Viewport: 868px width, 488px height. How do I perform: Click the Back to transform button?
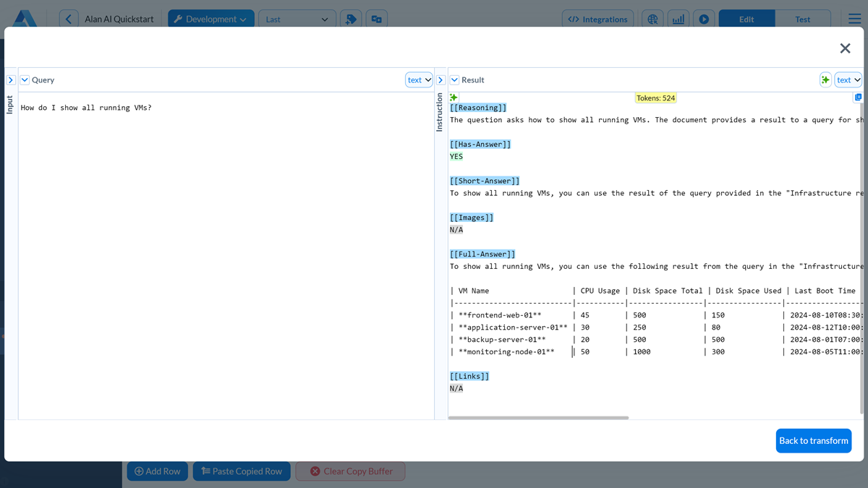[x=813, y=440]
